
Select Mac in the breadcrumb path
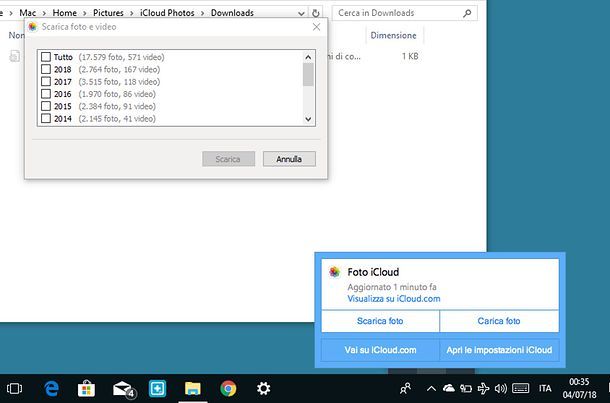tap(28, 13)
